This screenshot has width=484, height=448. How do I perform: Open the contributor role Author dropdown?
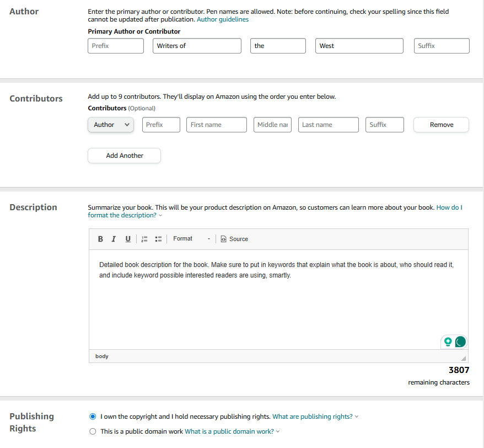tap(111, 125)
